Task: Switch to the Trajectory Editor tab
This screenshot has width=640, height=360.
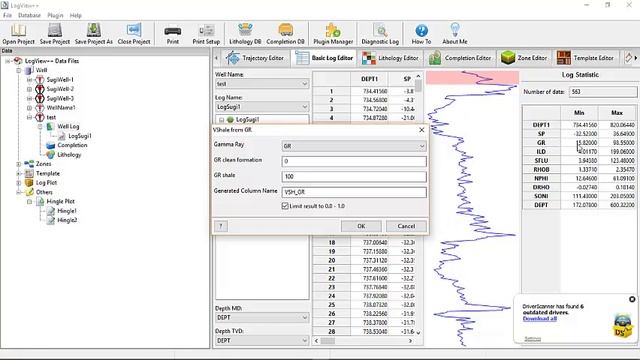Action: pos(256,58)
